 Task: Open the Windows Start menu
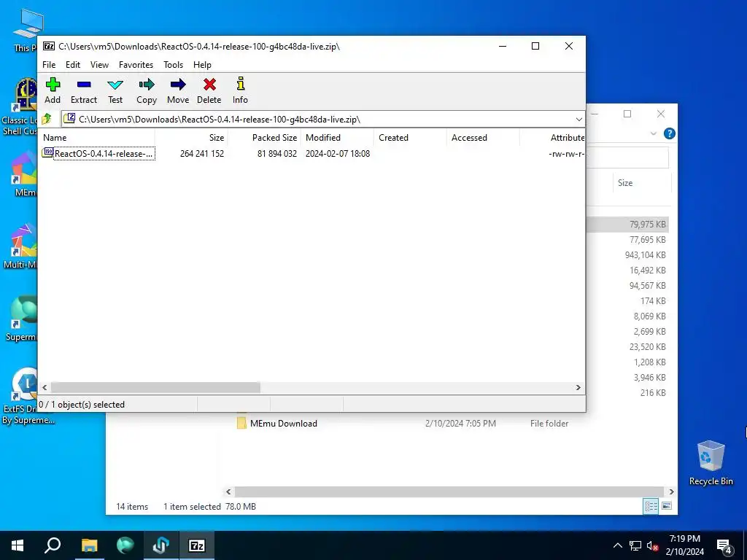pos(18,545)
